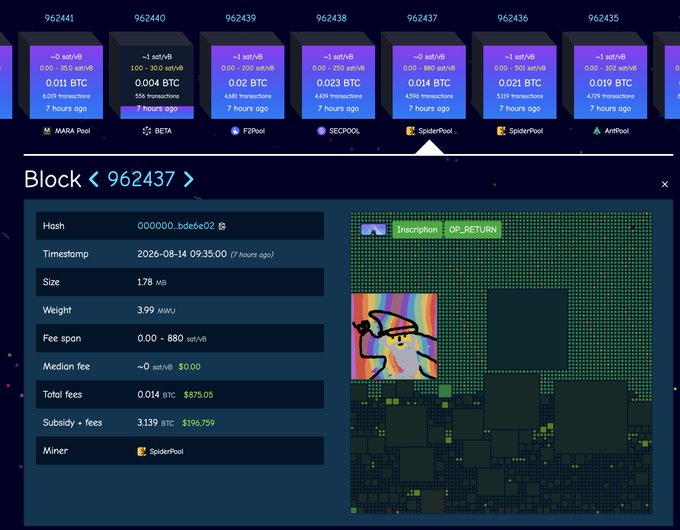Click the F2Pool logo icon
This screenshot has width=680, height=530.
coord(235,131)
